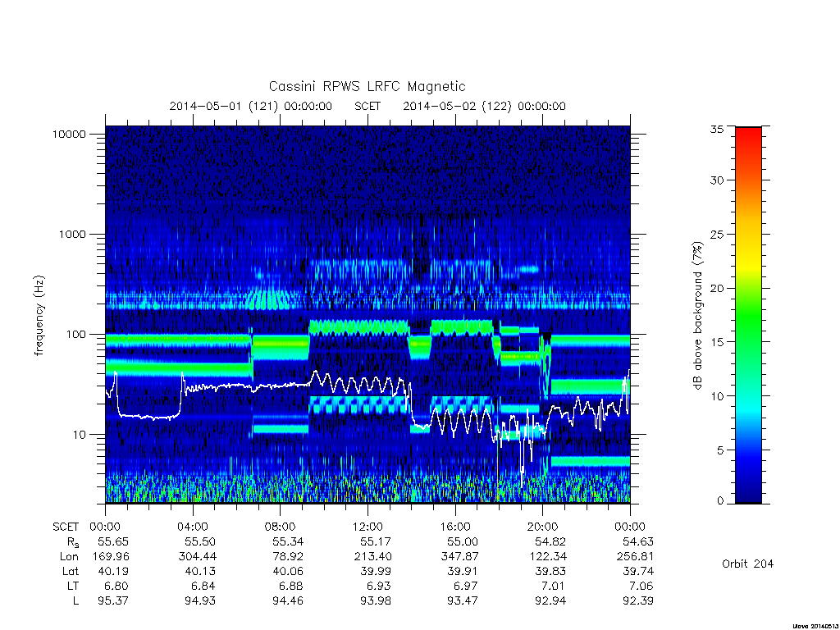This screenshot has width=840, height=630.
Task: Click the Rs value 55.17
Action: (x=376, y=541)
